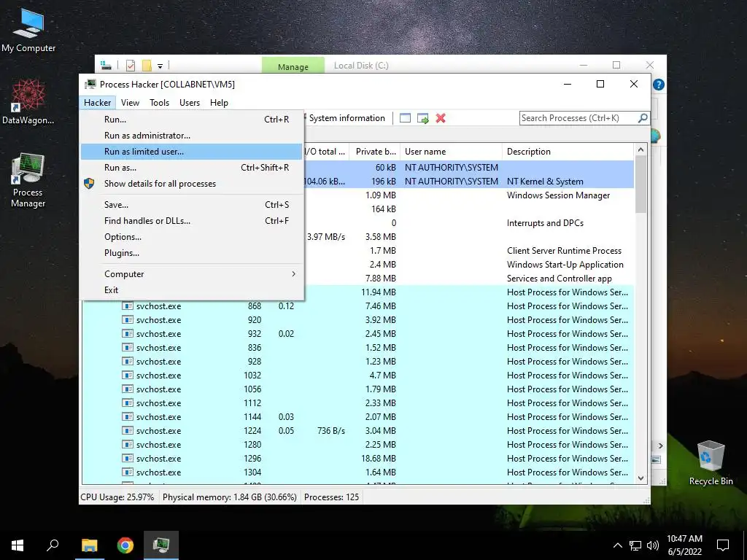Sort by Description column header

(568, 152)
